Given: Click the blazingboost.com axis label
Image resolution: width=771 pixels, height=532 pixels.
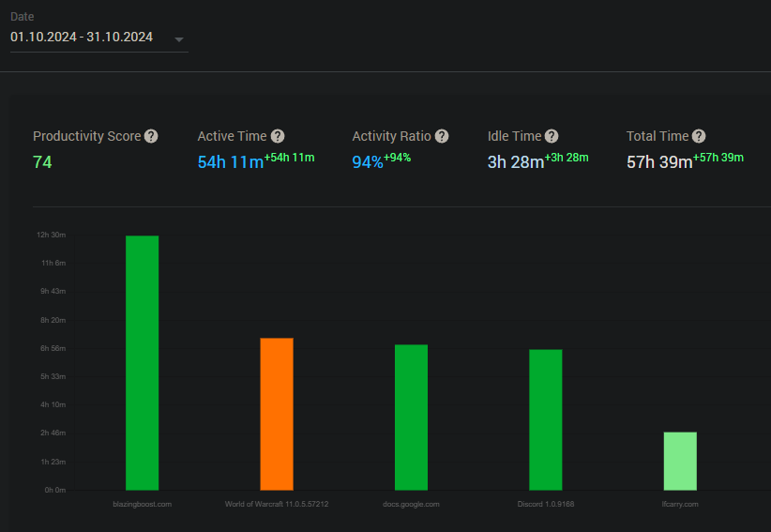Looking at the screenshot, I should [x=143, y=504].
